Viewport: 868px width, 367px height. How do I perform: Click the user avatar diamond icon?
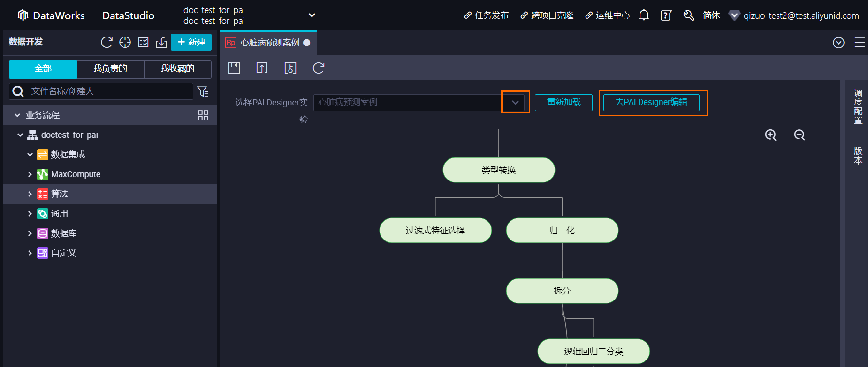click(x=734, y=15)
